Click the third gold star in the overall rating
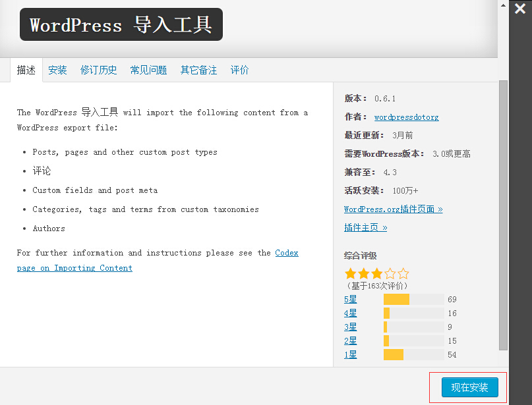 tap(377, 273)
